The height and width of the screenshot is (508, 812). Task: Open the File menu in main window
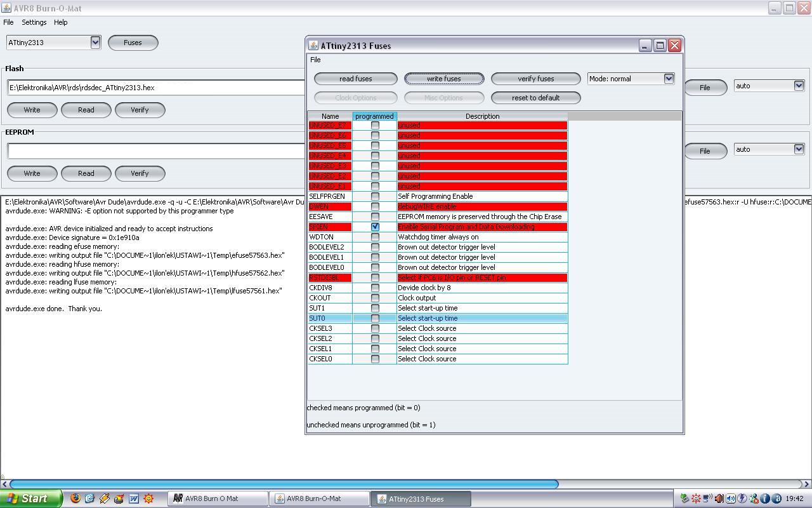pos(8,22)
